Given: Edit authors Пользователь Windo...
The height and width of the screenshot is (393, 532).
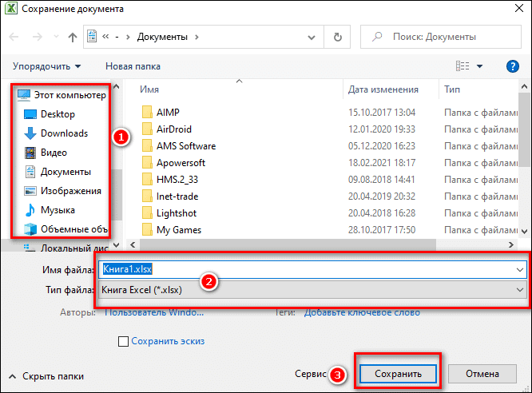Looking at the screenshot, I should (x=154, y=312).
